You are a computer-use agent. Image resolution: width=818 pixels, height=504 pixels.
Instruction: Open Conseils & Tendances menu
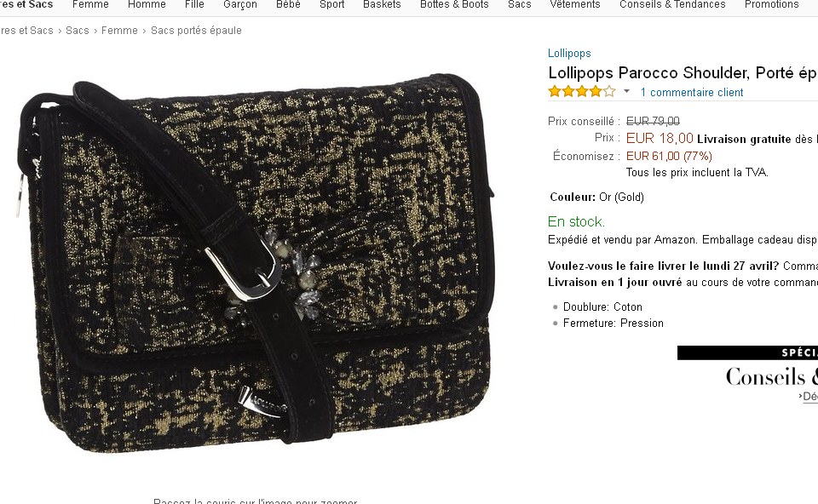click(x=672, y=5)
